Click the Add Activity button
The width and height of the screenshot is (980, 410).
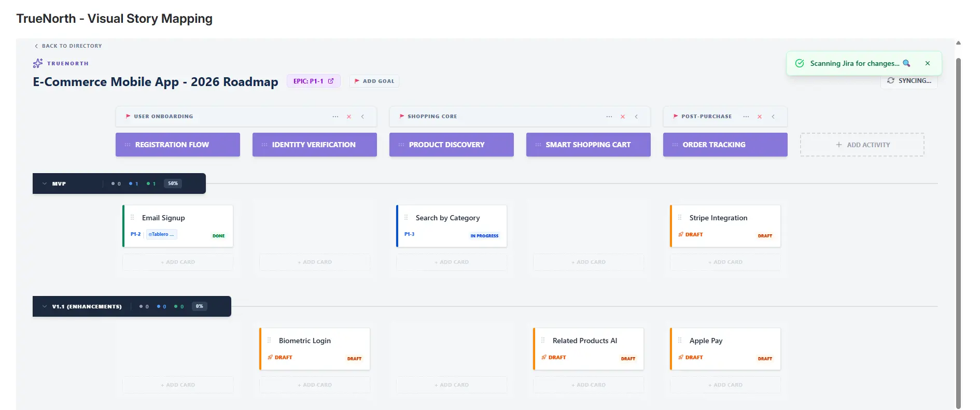click(x=862, y=145)
